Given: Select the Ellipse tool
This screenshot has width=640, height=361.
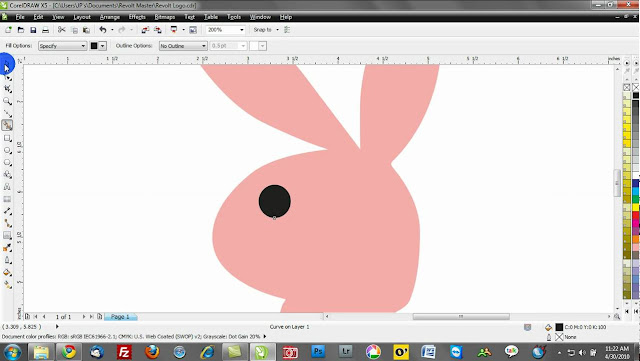Looking at the screenshot, I should [7, 150].
